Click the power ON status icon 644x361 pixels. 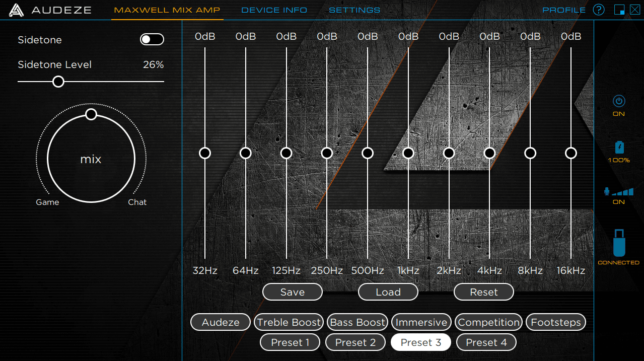coord(619,102)
